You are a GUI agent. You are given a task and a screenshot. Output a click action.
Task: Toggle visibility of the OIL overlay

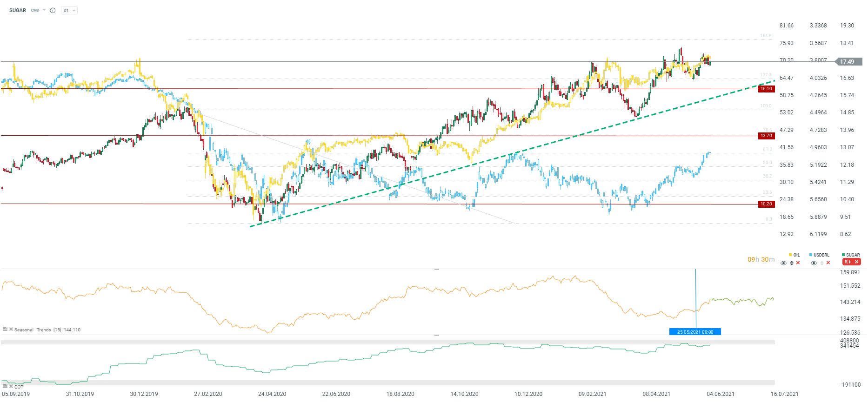pyautogui.click(x=783, y=263)
